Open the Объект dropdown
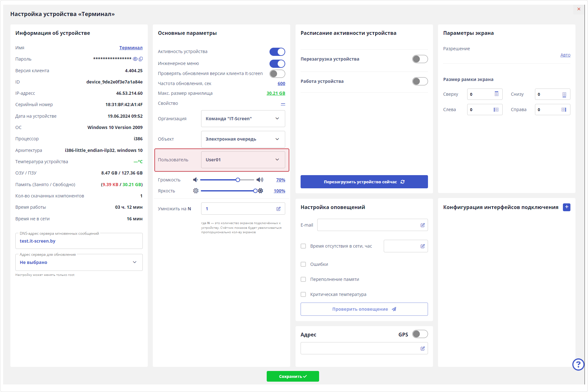This screenshot has width=588, height=392. click(243, 139)
